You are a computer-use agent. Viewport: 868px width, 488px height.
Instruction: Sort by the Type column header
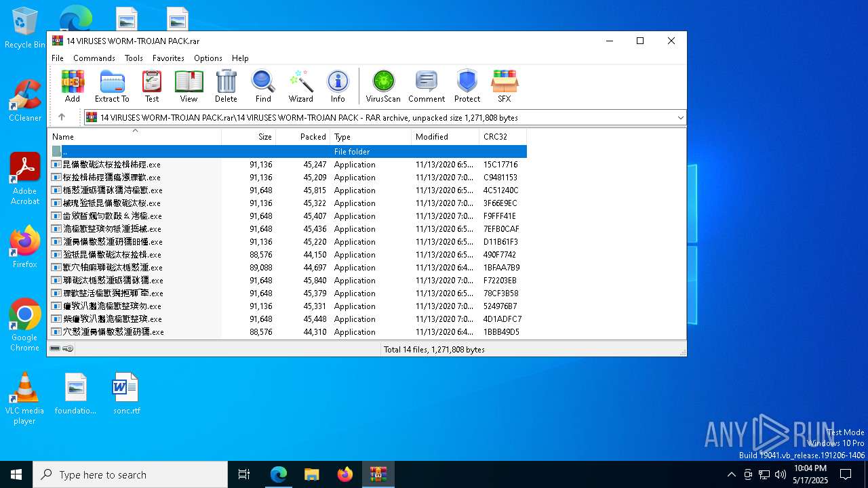pyautogui.click(x=371, y=137)
